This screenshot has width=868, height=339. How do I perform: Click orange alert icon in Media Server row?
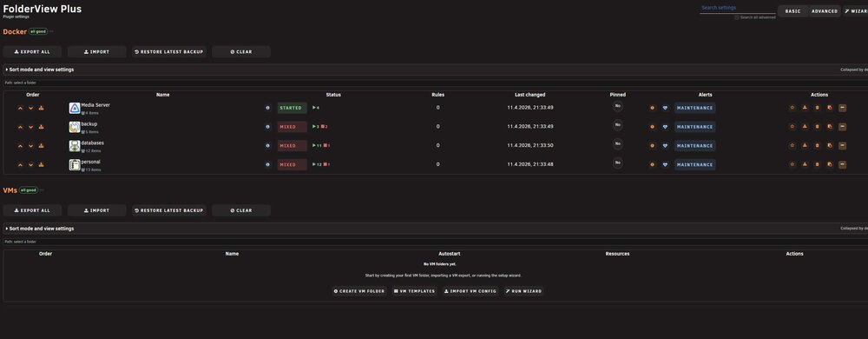pyautogui.click(x=653, y=108)
